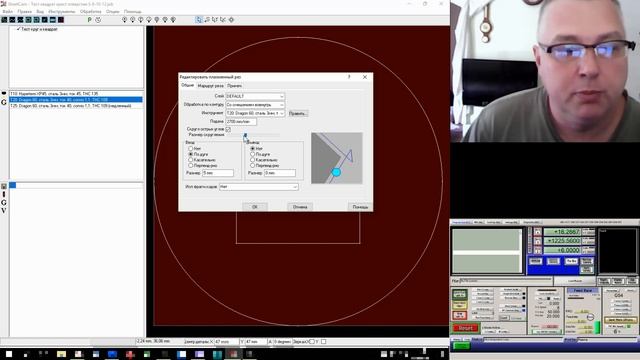Open the Инструменты menu
The height and width of the screenshot is (360, 640).
(62, 11)
